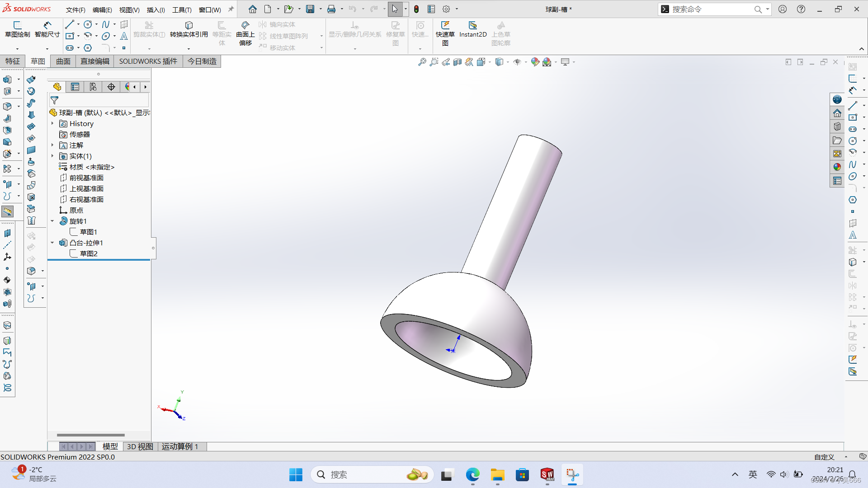
Task: Switch to 运动算例 1 bottom tab
Action: pyautogui.click(x=180, y=446)
